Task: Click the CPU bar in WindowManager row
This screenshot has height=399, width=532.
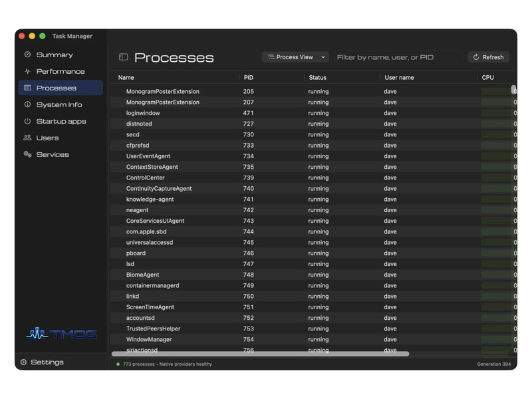Action: pyautogui.click(x=497, y=339)
